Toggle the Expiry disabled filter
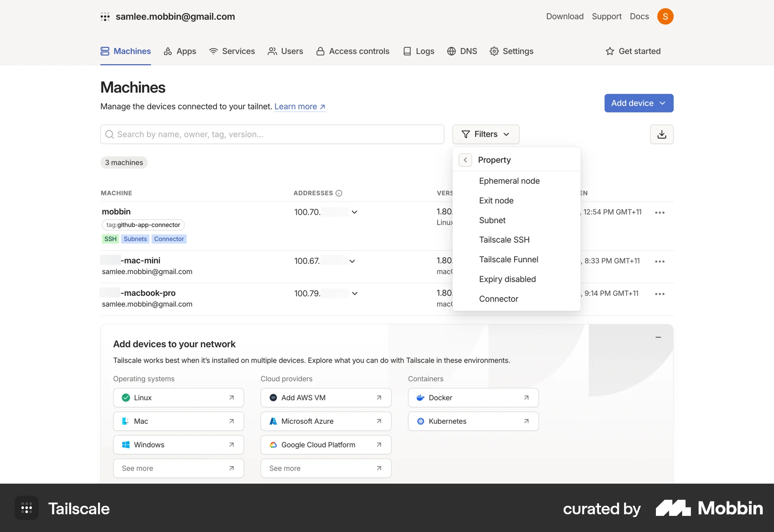774x532 pixels. (507, 279)
